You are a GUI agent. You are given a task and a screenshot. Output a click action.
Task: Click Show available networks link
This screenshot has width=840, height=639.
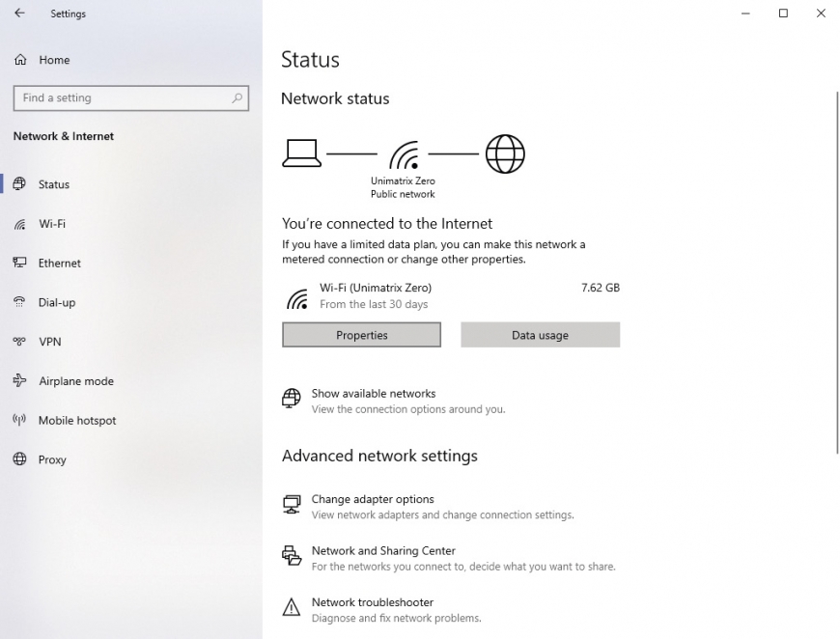[x=374, y=393]
